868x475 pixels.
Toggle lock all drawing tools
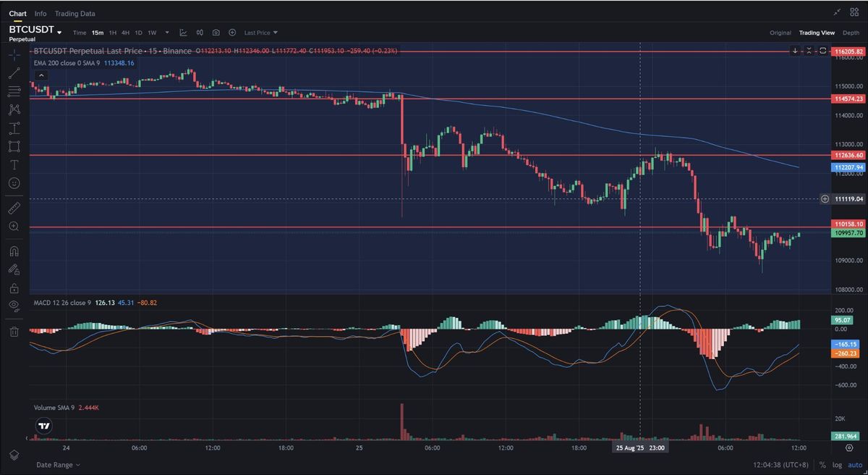[14, 288]
